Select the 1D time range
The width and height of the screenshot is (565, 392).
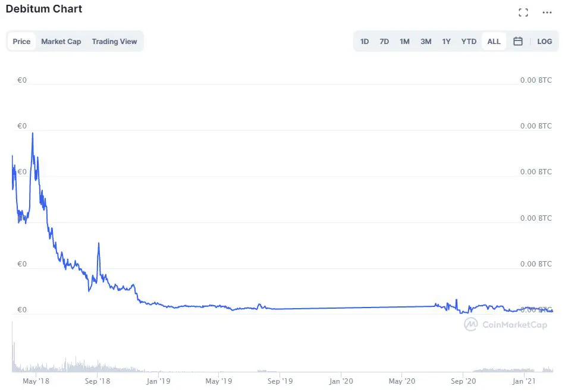365,41
